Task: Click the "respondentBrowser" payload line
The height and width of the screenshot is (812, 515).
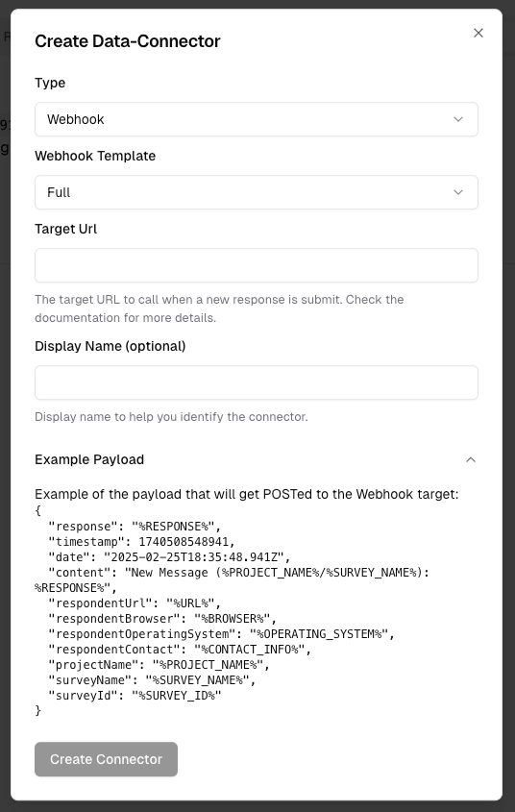Action: 162,619
